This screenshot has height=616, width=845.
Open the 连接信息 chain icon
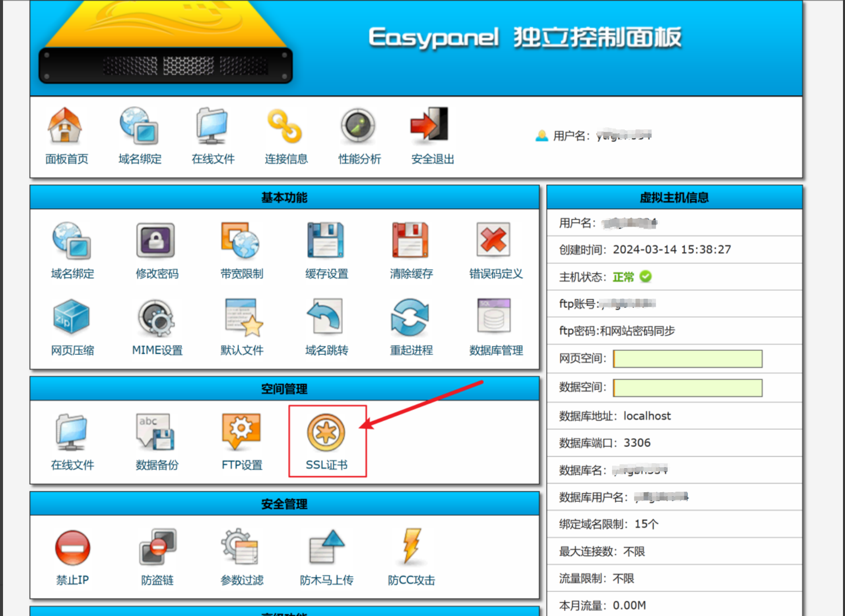coord(285,126)
